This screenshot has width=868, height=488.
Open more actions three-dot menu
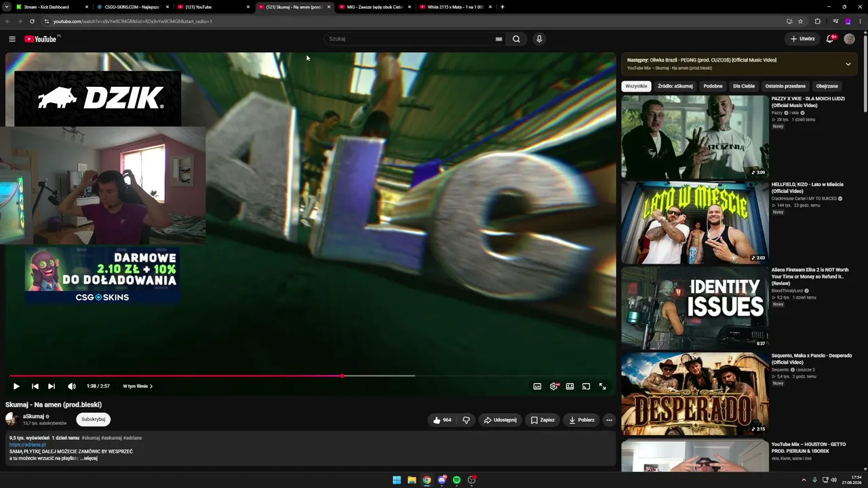point(609,420)
